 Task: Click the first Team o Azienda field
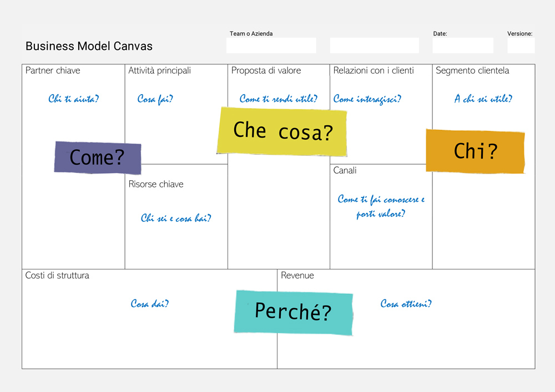click(271, 45)
